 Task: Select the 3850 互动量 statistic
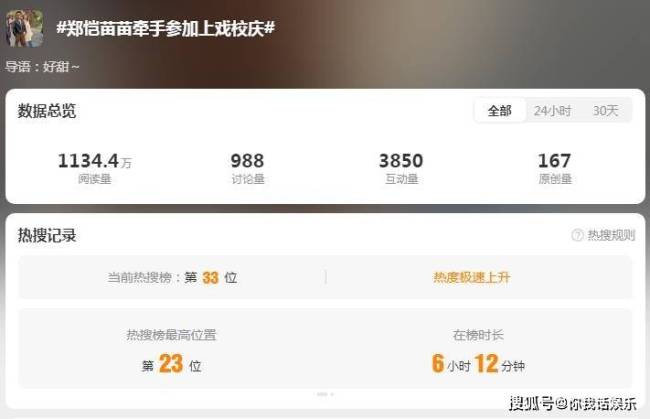tap(401, 167)
